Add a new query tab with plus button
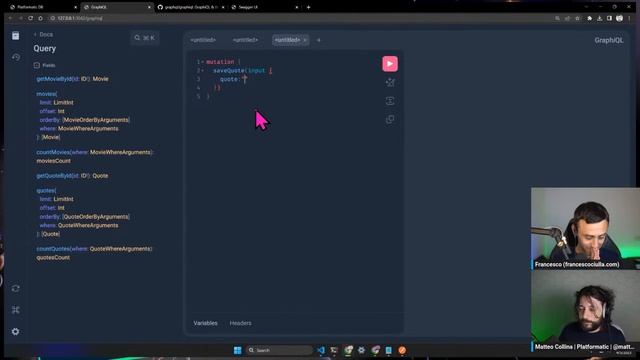This screenshot has height=360, width=640. [x=319, y=40]
